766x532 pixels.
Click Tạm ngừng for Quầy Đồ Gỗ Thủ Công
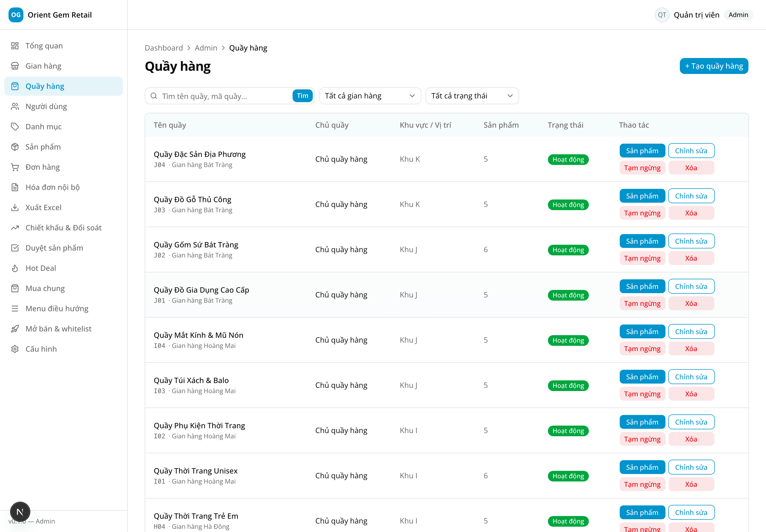pos(642,213)
